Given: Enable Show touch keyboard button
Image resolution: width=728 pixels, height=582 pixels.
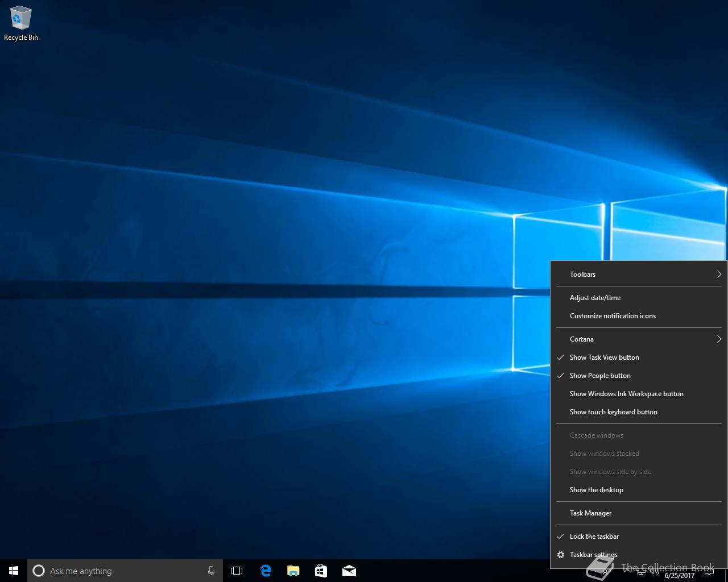Looking at the screenshot, I should click(613, 412).
